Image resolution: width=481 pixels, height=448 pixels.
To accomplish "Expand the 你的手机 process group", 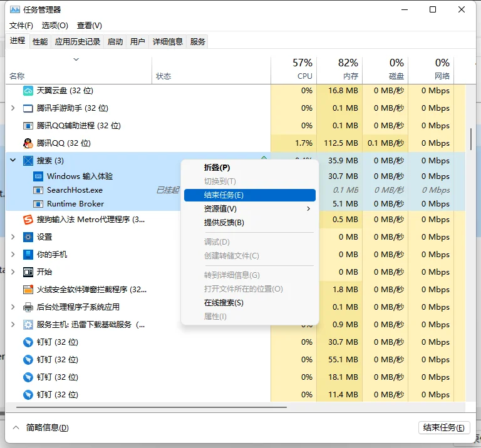I will click(x=13, y=254).
